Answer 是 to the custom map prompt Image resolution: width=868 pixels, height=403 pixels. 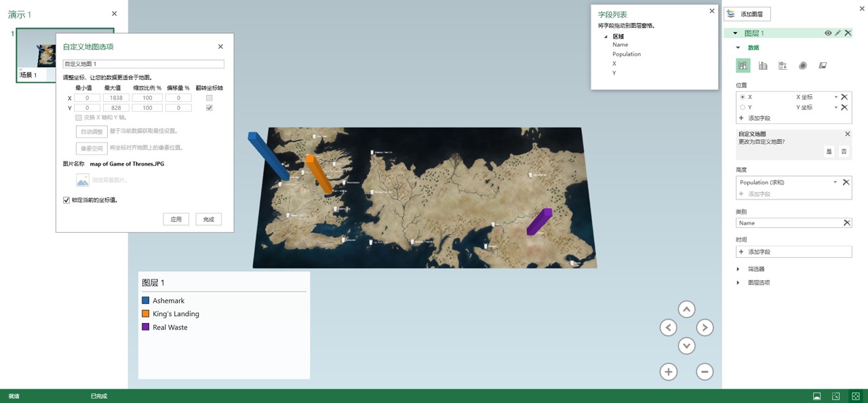829,151
